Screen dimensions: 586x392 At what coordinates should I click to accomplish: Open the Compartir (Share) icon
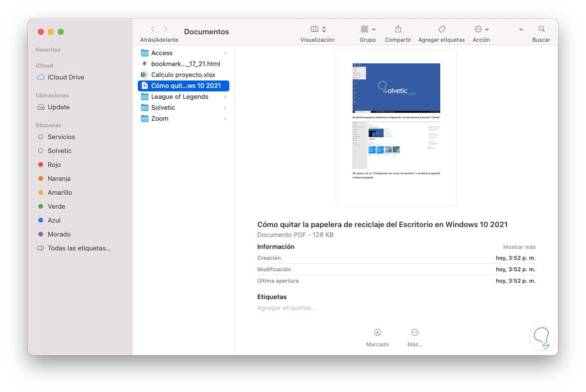(x=398, y=29)
